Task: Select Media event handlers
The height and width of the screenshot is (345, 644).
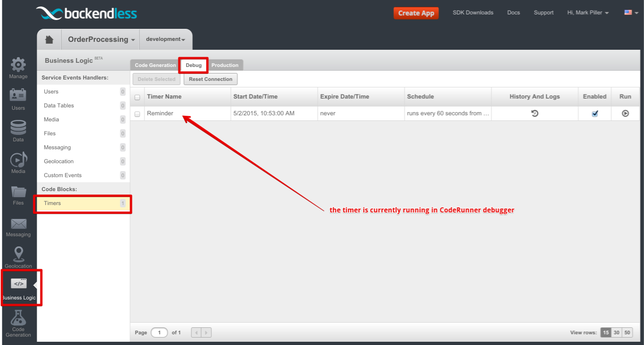Action: pyautogui.click(x=84, y=119)
